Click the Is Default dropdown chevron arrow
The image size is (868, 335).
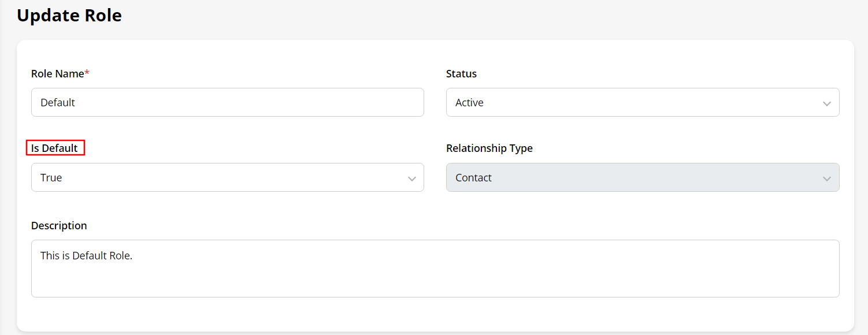coord(411,179)
